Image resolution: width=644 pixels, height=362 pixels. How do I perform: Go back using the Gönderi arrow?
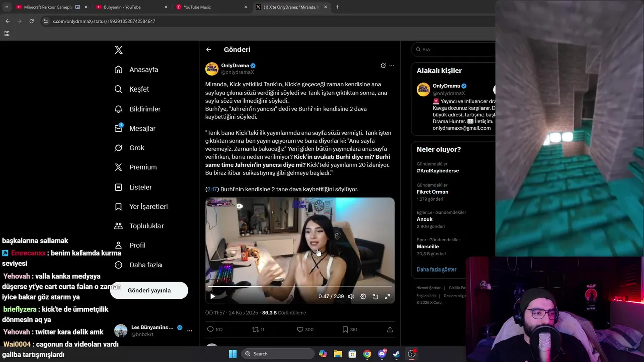pyautogui.click(x=209, y=49)
